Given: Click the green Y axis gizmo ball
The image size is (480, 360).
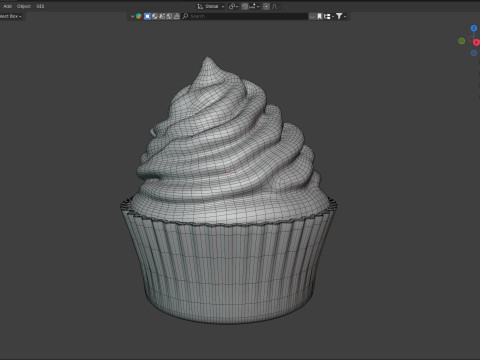Looking at the screenshot, I should point(462,41).
